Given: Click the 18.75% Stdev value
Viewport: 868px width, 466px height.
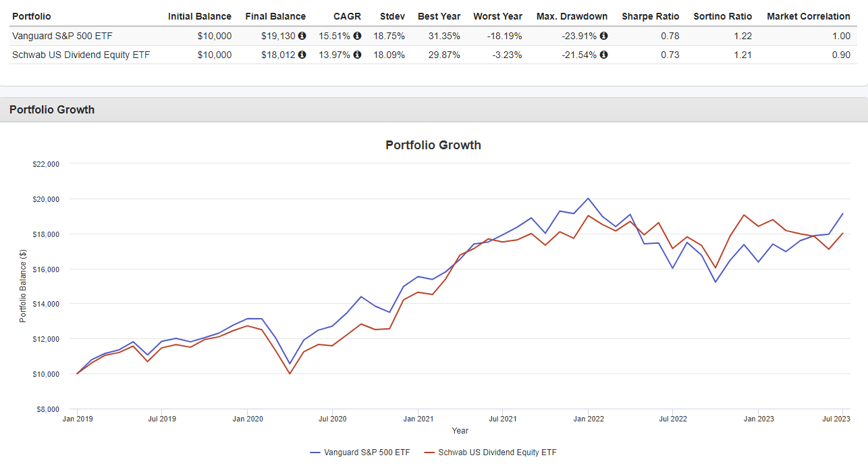Looking at the screenshot, I should pos(389,36).
